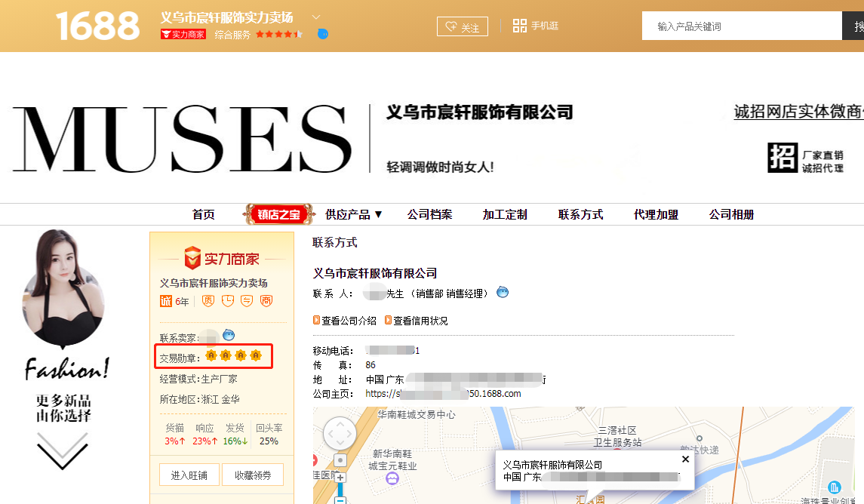Click the map zoom slider bar
The height and width of the screenshot is (504, 864).
[340, 490]
